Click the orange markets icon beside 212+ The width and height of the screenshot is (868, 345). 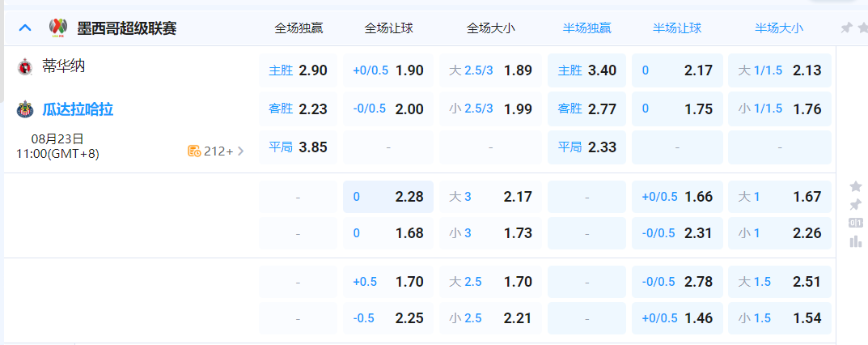click(193, 151)
